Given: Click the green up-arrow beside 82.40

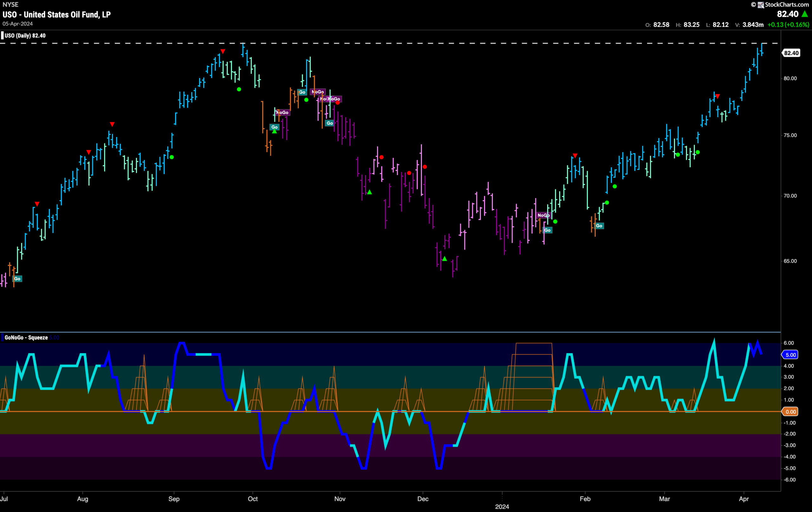Looking at the screenshot, I should click(805, 14).
